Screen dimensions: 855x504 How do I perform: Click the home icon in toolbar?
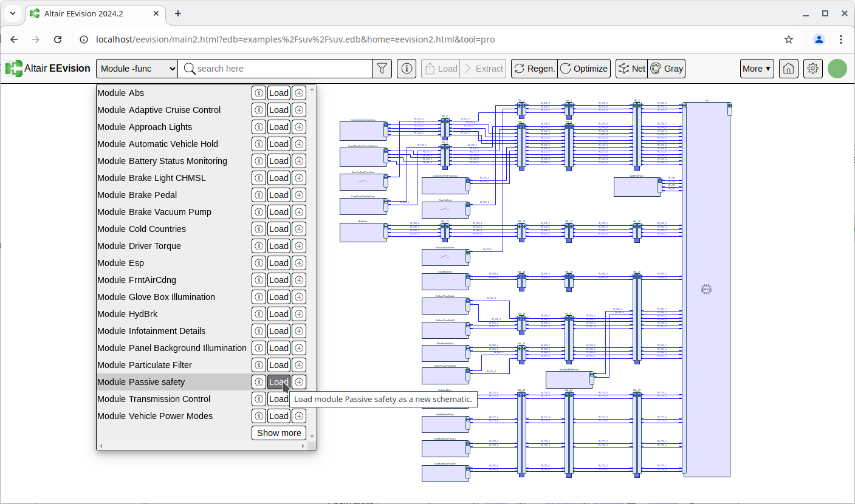[788, 69]
